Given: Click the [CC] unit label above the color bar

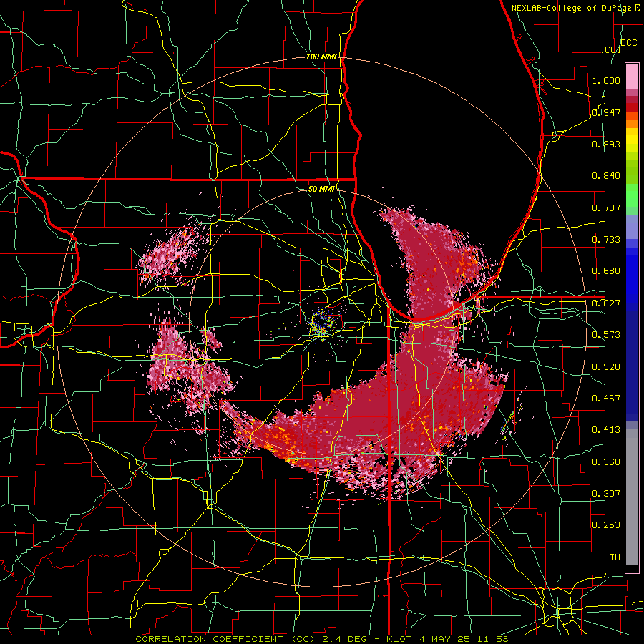Looking at the screenshot, I should click(610, 49).
